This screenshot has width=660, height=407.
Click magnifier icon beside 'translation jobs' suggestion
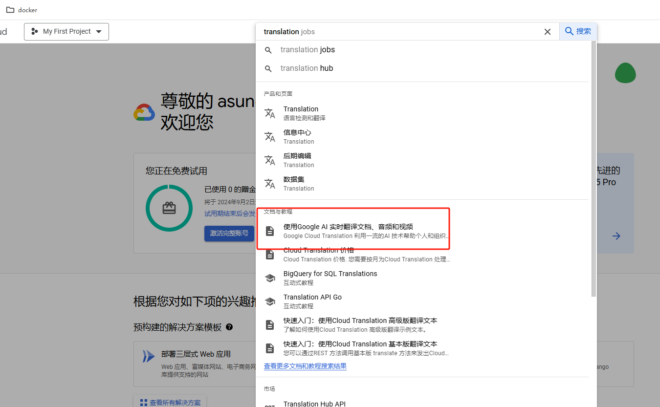click(x=268, y=50)
